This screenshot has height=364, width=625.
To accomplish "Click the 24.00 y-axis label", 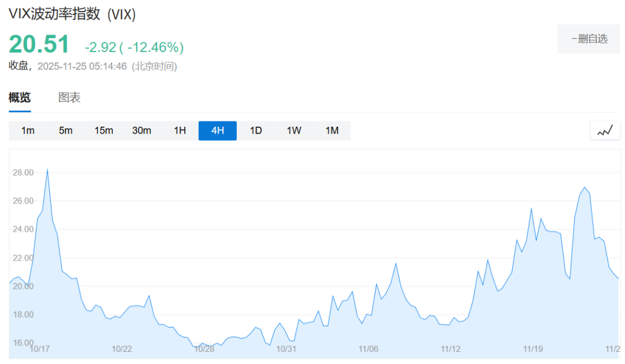I will [x=23, y=229].
